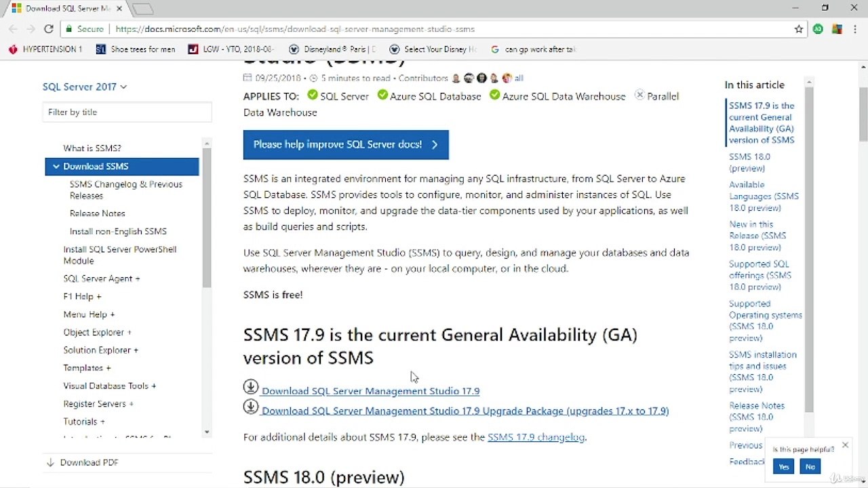Open Release Notes in the sidebar

coord(98,213)
